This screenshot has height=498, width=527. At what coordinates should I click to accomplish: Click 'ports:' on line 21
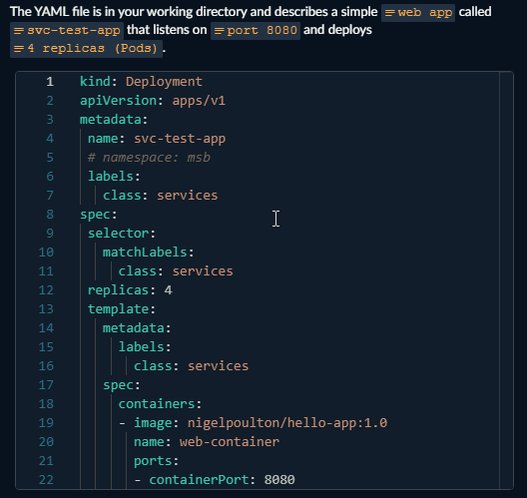(x=156, y=461)
